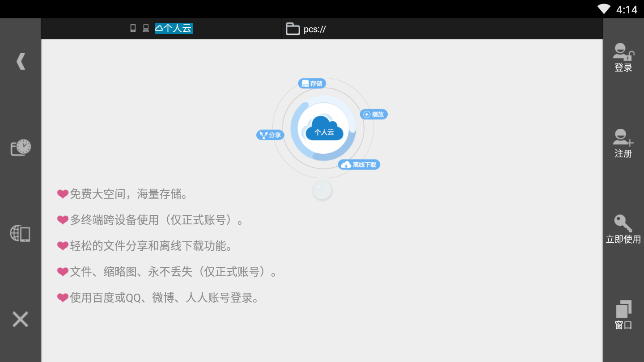Tap the 播放 playback badge

coord(374,114)
